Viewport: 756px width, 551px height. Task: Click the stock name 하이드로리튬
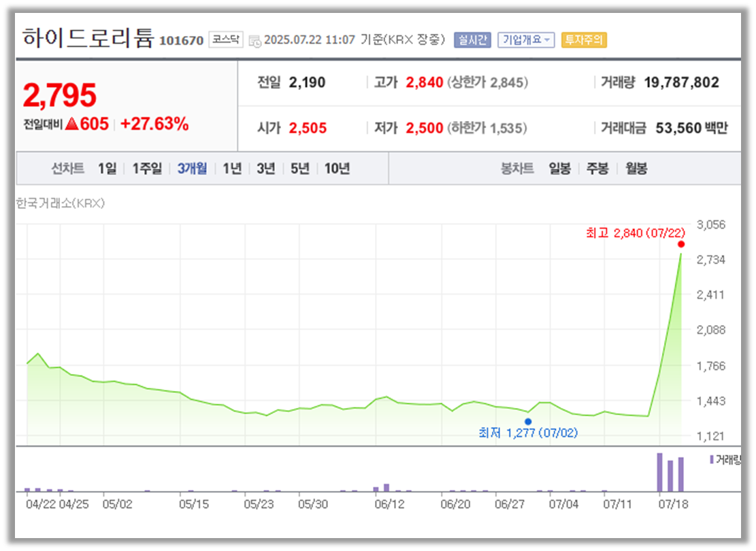pos(88,37)
